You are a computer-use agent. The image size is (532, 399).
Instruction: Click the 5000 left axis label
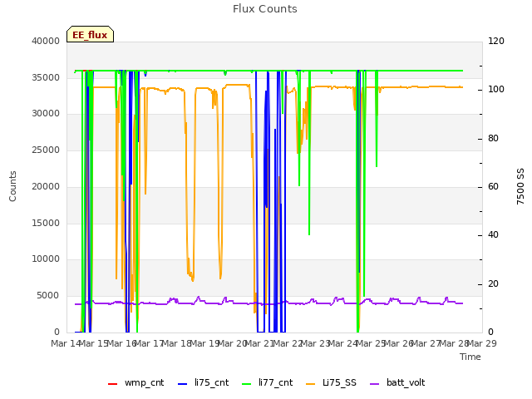(48, 296)
